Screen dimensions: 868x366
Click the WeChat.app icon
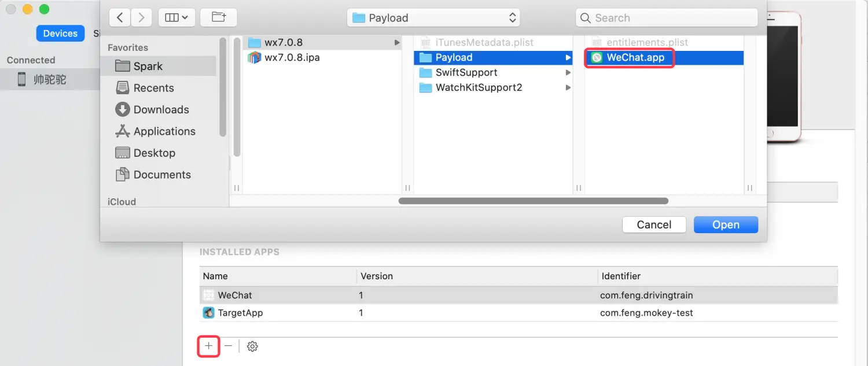click(x=597, y=57)
